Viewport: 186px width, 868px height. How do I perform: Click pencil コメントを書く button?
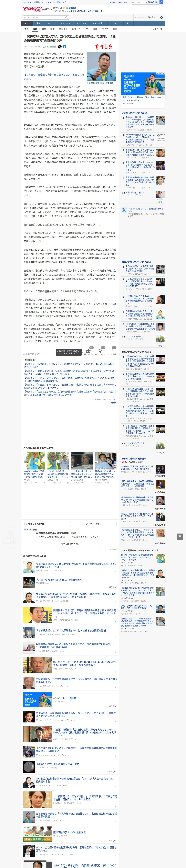coord(93,524)
